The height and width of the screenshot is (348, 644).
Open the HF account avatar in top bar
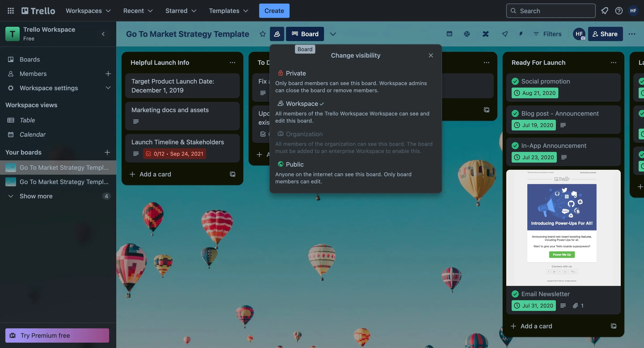[633, 11]
